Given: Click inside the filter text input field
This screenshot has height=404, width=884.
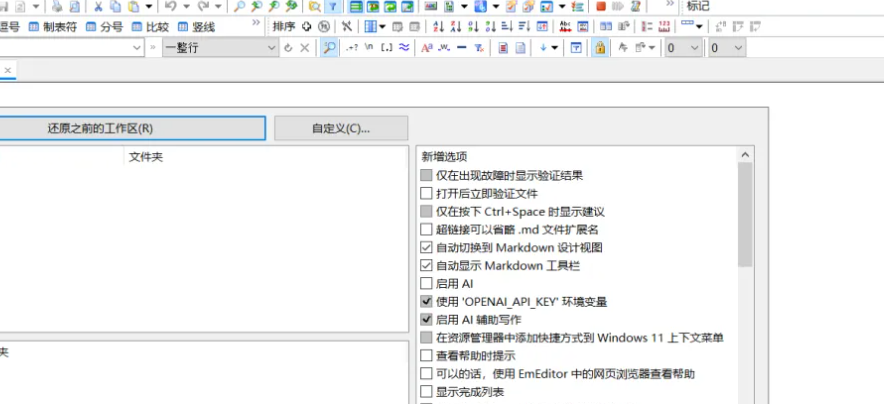Looking at the screenshot, I should 65,48.
